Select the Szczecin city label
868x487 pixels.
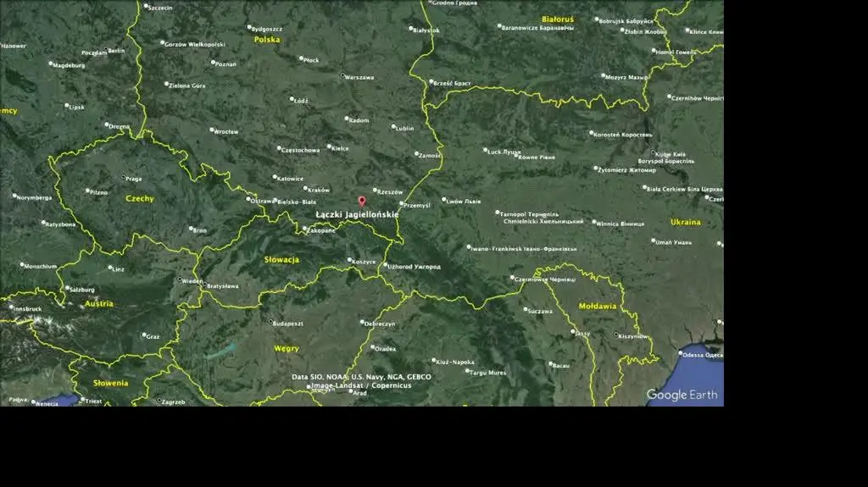click(x=160, y=8)
